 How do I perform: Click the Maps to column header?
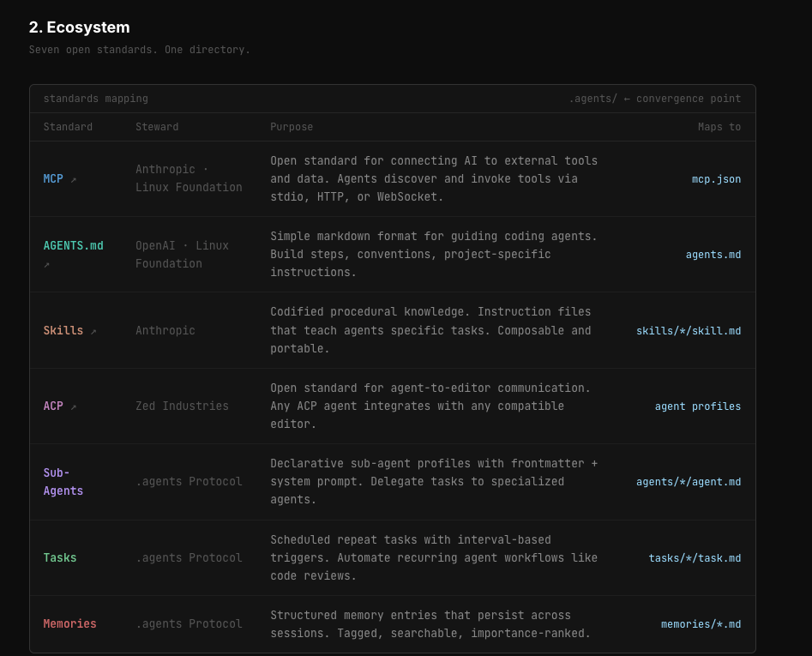pyautogui.click(x=719, y=127)
